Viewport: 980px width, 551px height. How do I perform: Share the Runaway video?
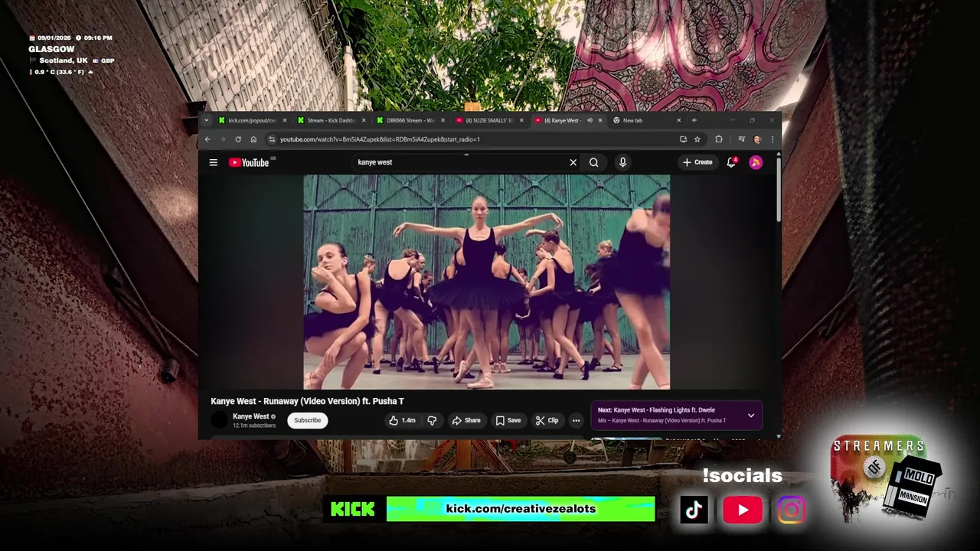click(x=466, y=420)
